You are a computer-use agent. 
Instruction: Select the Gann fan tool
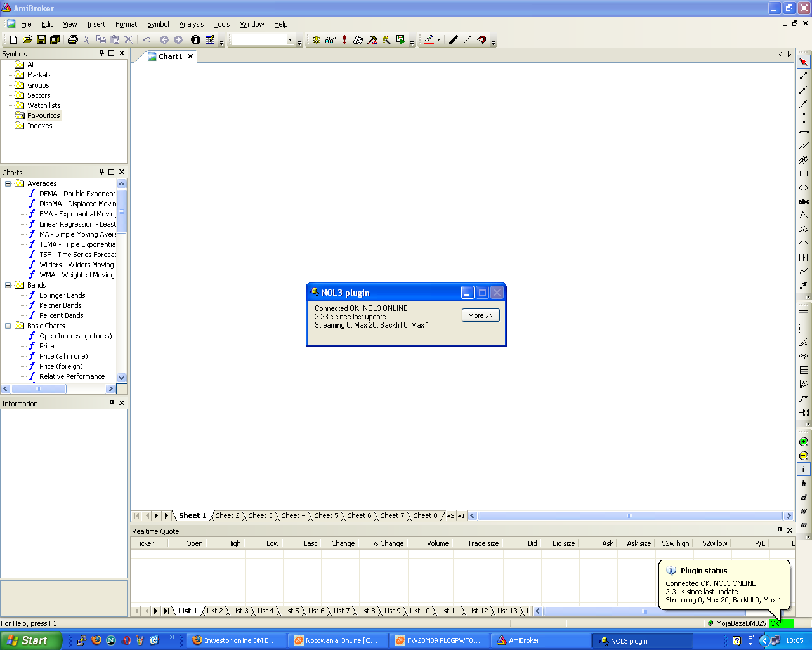(x=804, y=384)
